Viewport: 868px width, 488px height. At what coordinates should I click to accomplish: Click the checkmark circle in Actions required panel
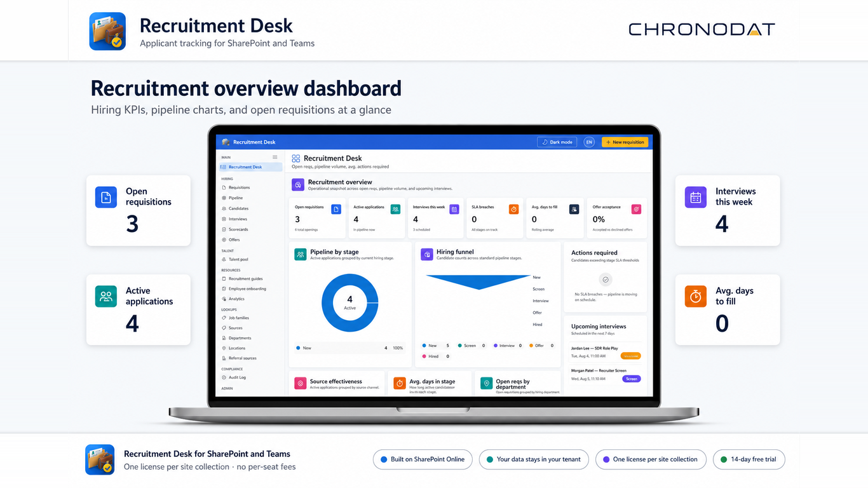(x=606, y=280)
